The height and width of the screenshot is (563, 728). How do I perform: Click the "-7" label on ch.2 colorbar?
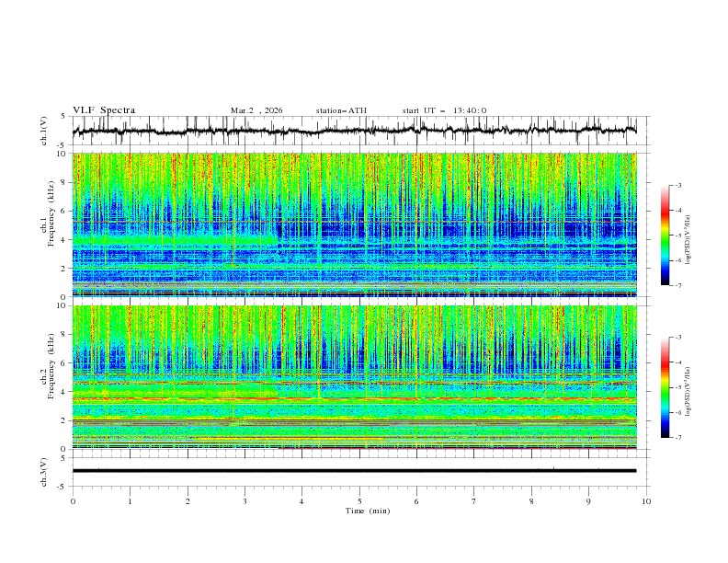678,438
